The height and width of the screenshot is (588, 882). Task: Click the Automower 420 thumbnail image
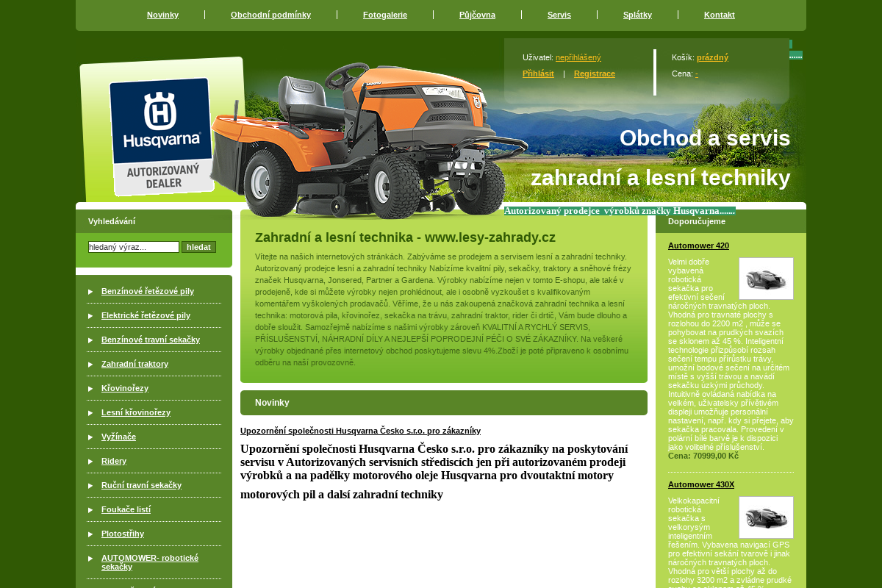point(766,279)
